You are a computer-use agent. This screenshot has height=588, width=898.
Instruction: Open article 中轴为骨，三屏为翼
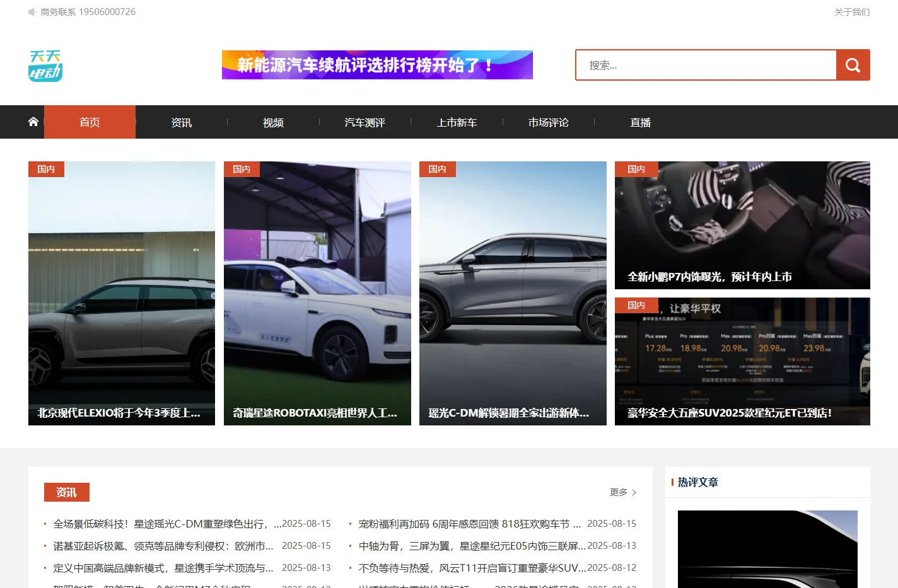(472, 546)
